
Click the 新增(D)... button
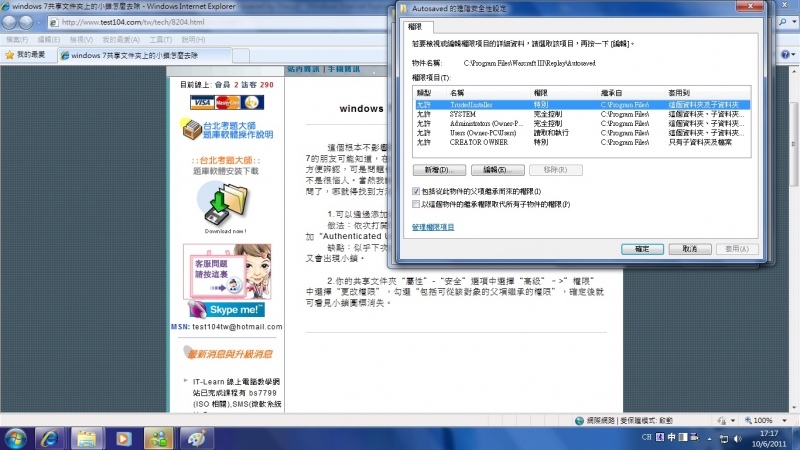439,170
